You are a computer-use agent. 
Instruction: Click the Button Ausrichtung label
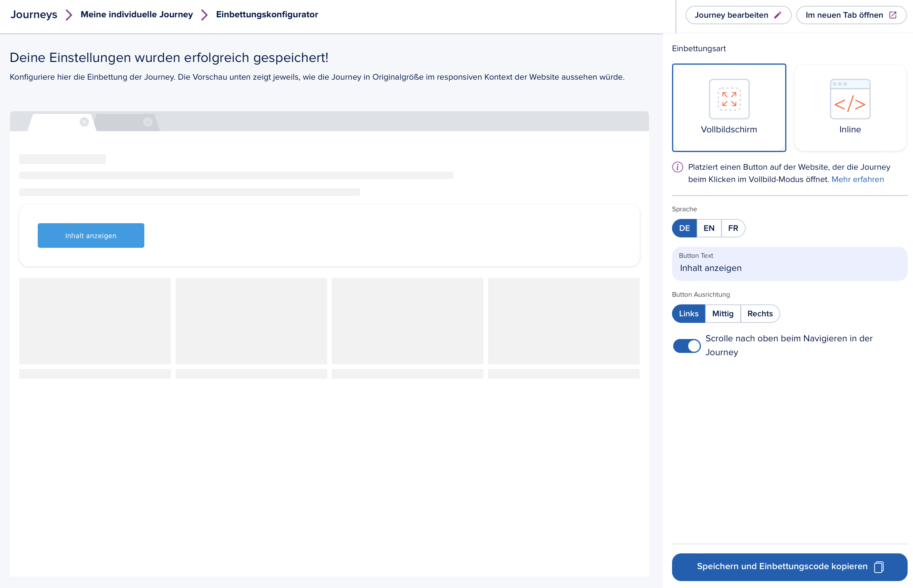pos(701,294)
